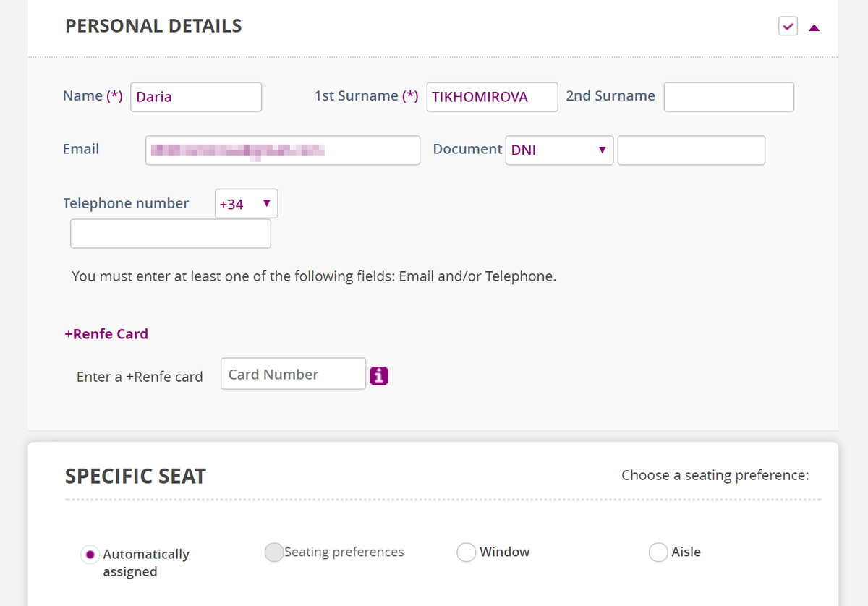Click the Automatically assigned label text
Viewport: 868px width, 606px height.
coord(146,563)
